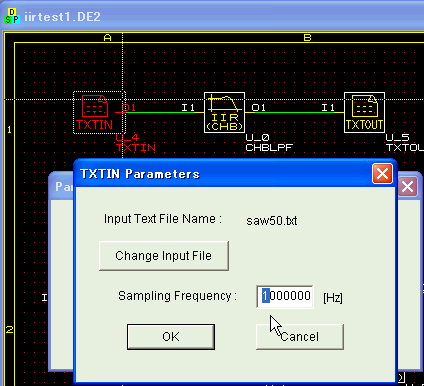Select the IIR (CHB) filter block
The height and width of the screenshot is (386, 424).
point(224,112)
